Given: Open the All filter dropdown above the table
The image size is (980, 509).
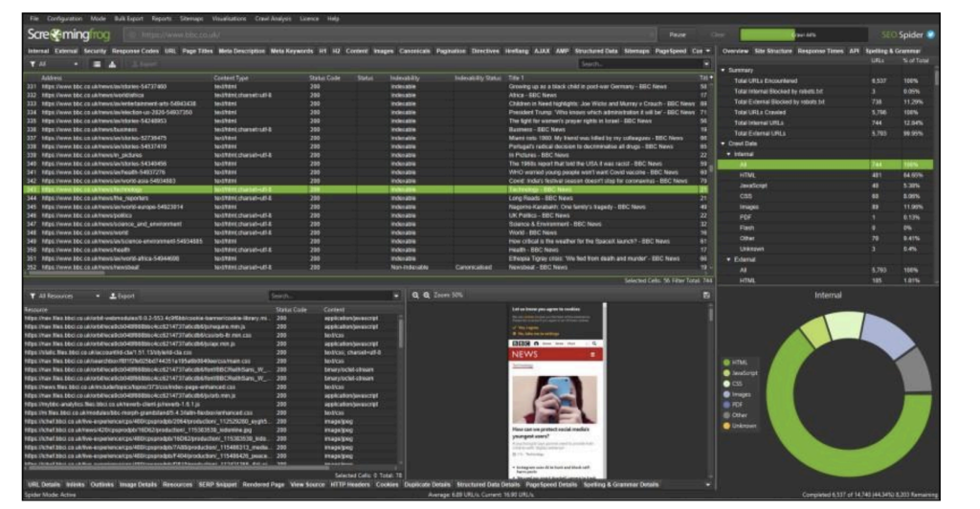Looking at the screenshot, I should [x=44, y=64].
